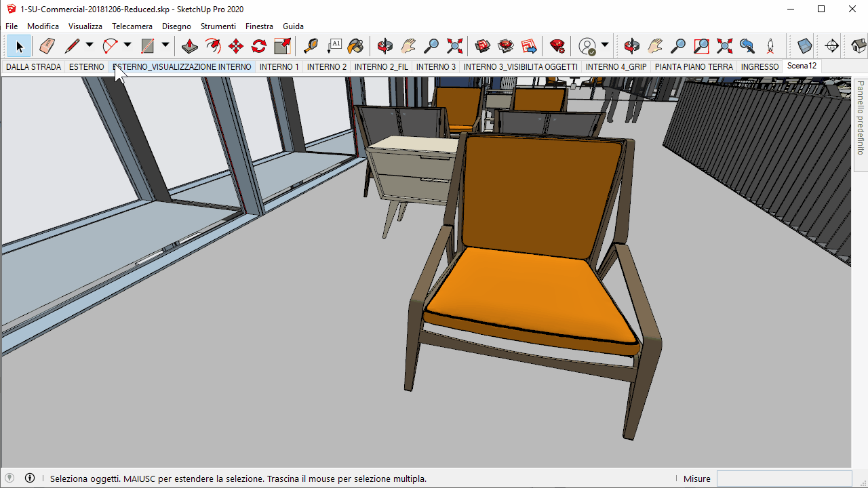Viewport: 868px width, 488px height.
Task: Return to the Previous camera view
Action: point(747,46)
